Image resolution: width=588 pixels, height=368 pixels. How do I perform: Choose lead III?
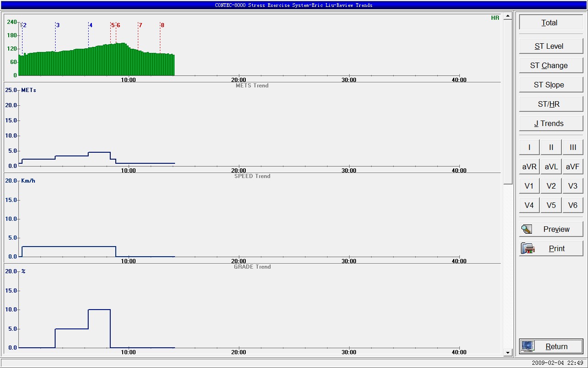pyautogui.click(x=572, y=147)
